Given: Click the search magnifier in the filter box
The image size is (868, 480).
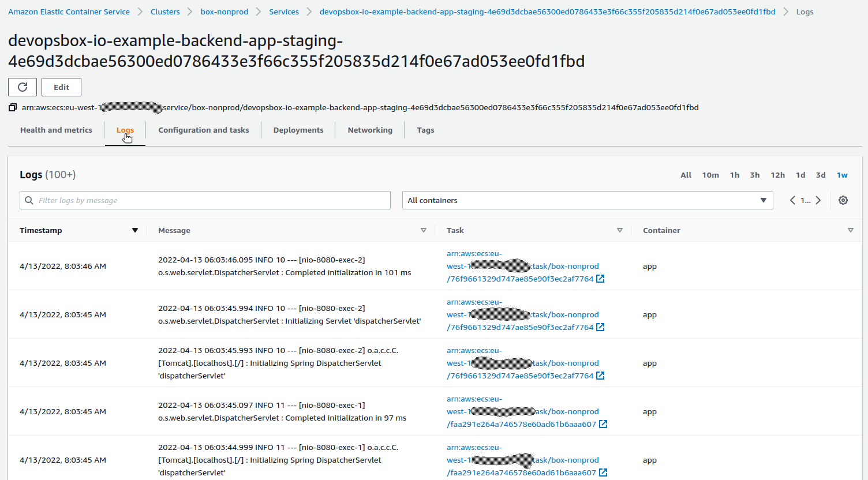Looking at the screenshot, I should tap(29, 200).
